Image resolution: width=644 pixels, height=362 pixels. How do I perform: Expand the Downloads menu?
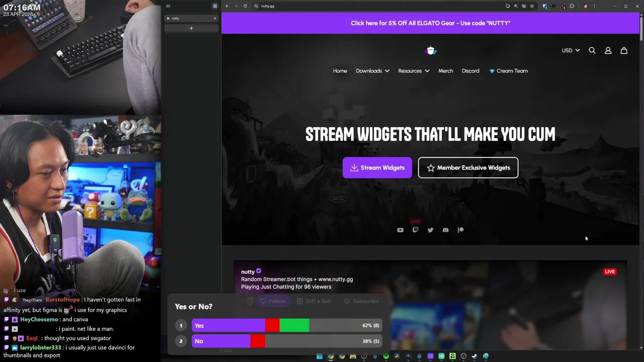(x=372, y=71)
